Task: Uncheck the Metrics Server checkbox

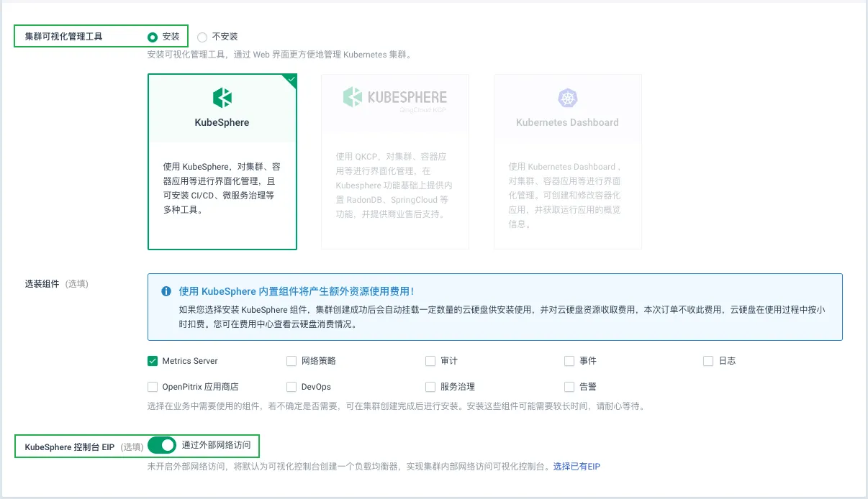Action: (x=153, y=361)
